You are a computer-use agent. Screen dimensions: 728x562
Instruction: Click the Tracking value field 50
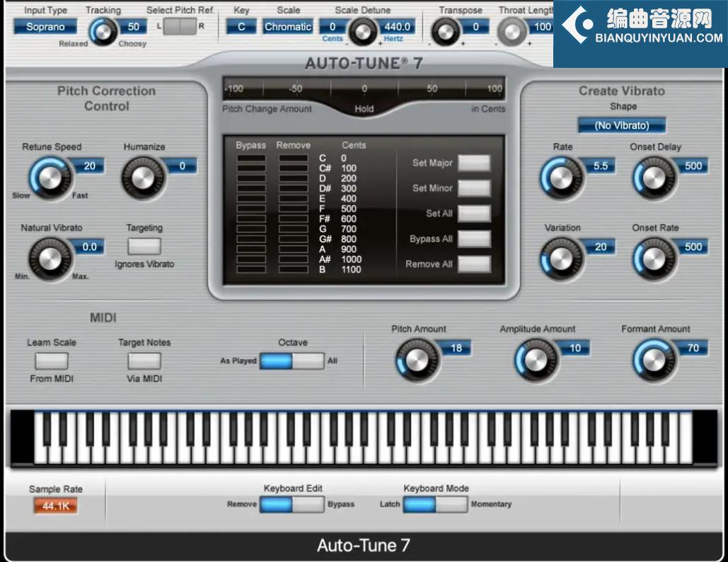[133, 26]
